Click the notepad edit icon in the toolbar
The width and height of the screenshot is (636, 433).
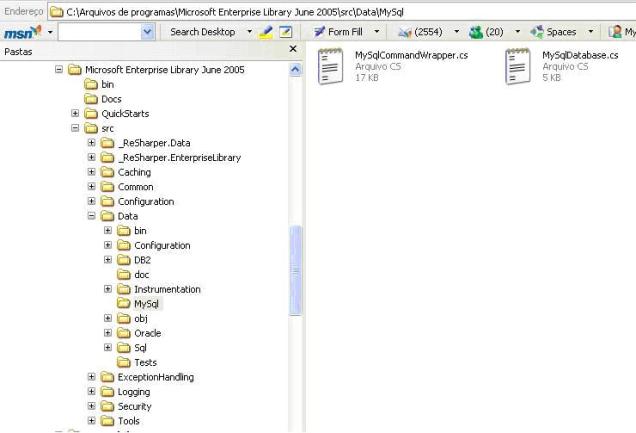(286, 32)
